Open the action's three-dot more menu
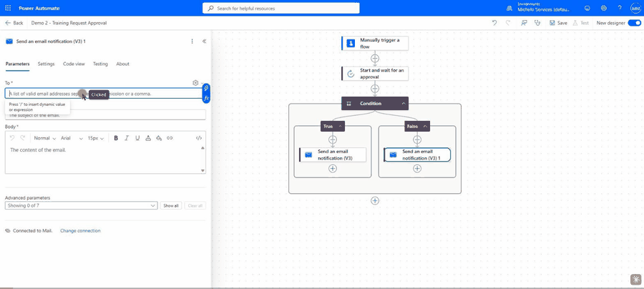Screen dimensions: 644x289 pyautogui.click(x=192, y=41)
